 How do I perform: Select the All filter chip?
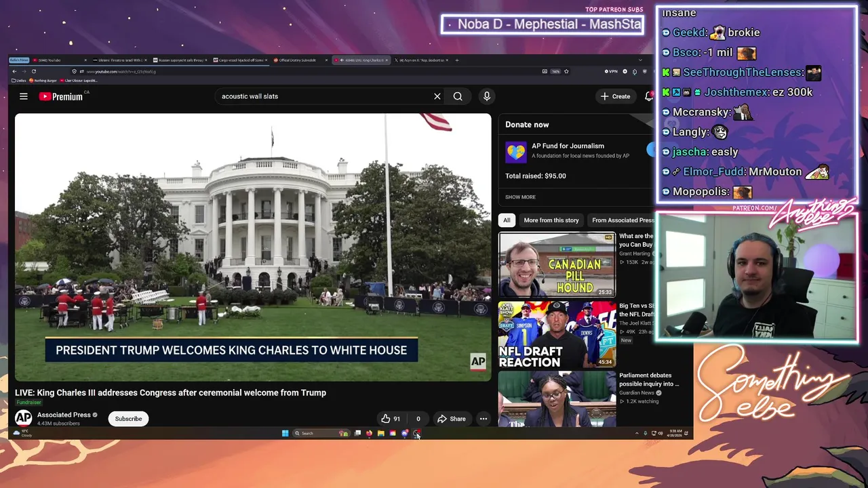click(507, 220)
